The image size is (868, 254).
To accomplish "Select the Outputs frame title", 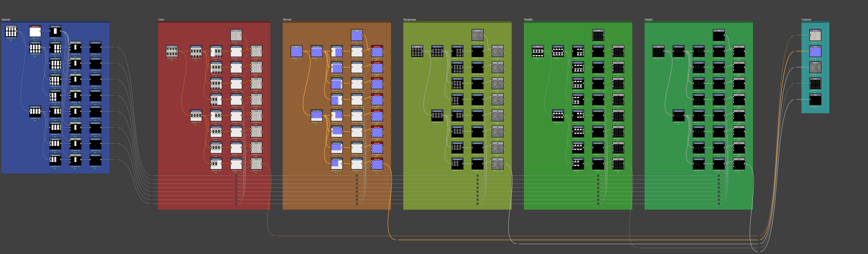I will [806, 20].
